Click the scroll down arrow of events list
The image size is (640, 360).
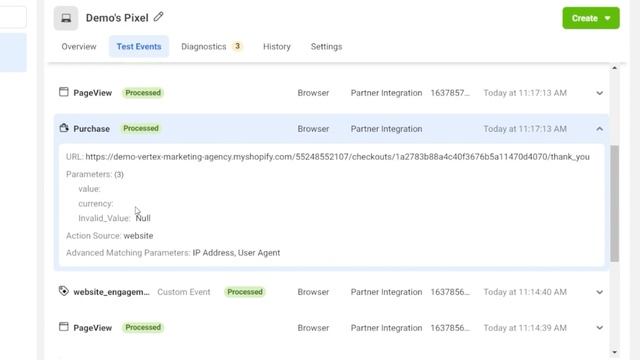pos(614,352)
